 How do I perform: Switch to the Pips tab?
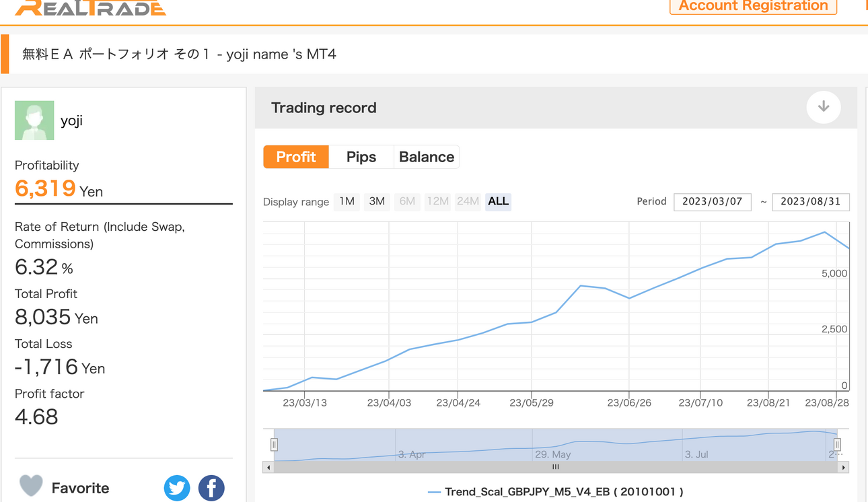point(361,157)
